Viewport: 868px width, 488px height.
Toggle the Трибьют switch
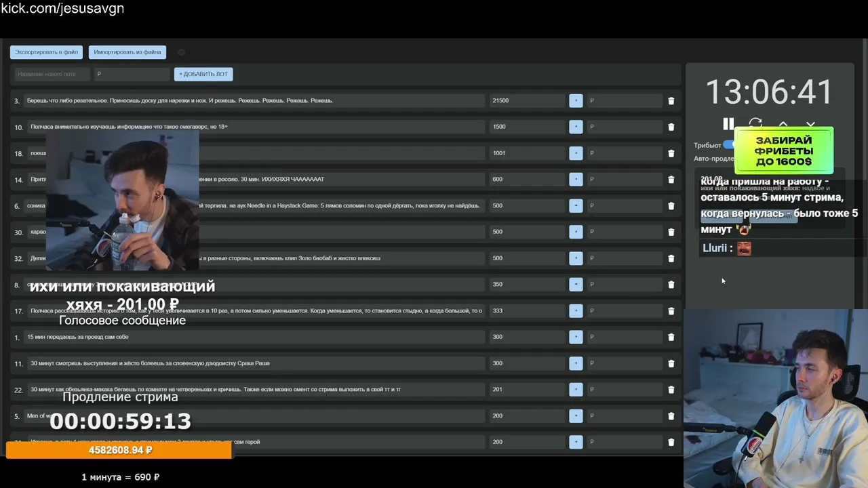[x=729, y=145]
